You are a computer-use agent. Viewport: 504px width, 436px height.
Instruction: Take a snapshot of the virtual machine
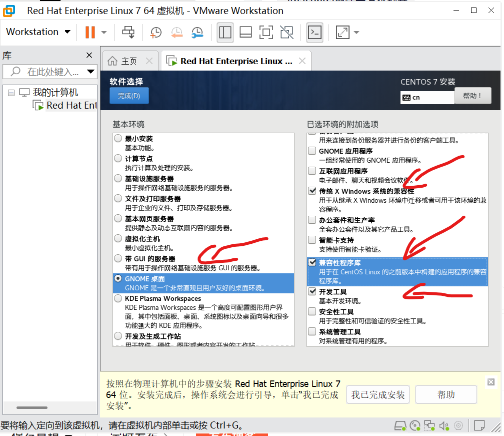tap(155, 32)
